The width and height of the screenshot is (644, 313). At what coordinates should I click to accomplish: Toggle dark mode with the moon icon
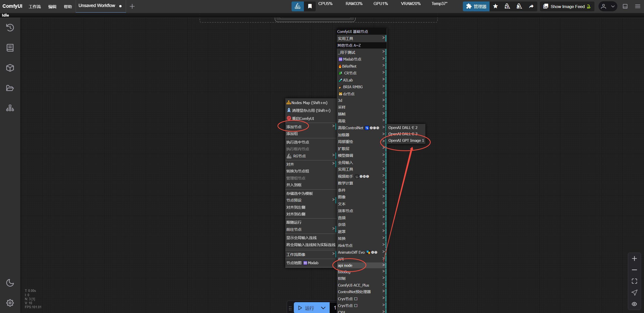click(10, 283)
